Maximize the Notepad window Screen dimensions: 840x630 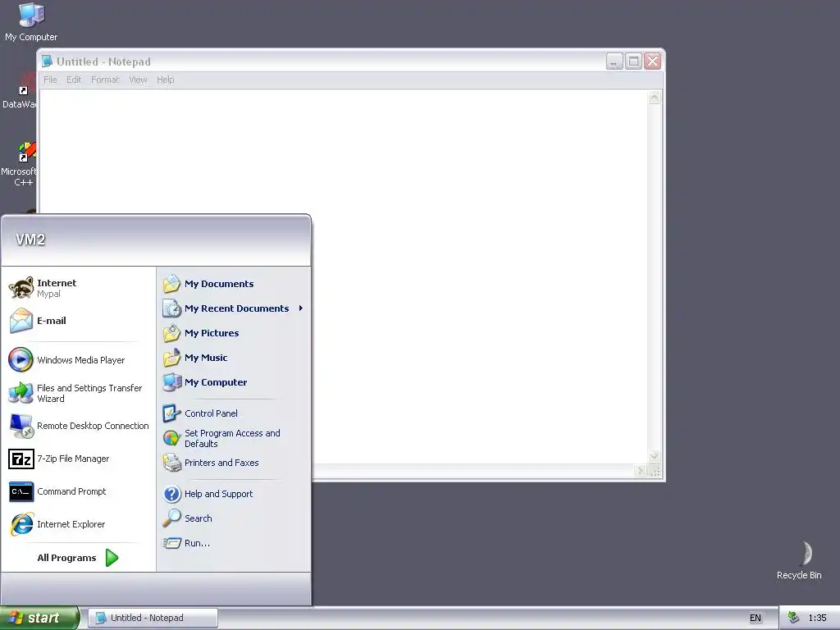point(633,62)
